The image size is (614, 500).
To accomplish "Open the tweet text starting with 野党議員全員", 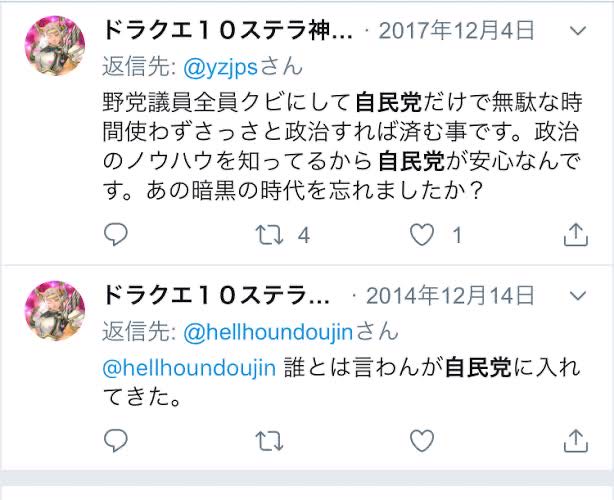I will [x=342, y=146].
